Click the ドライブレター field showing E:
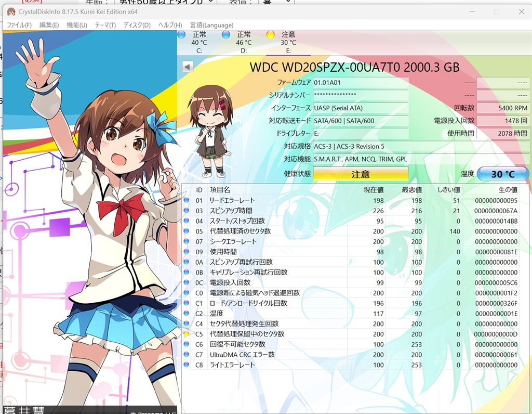 click(x=361, y=134)
